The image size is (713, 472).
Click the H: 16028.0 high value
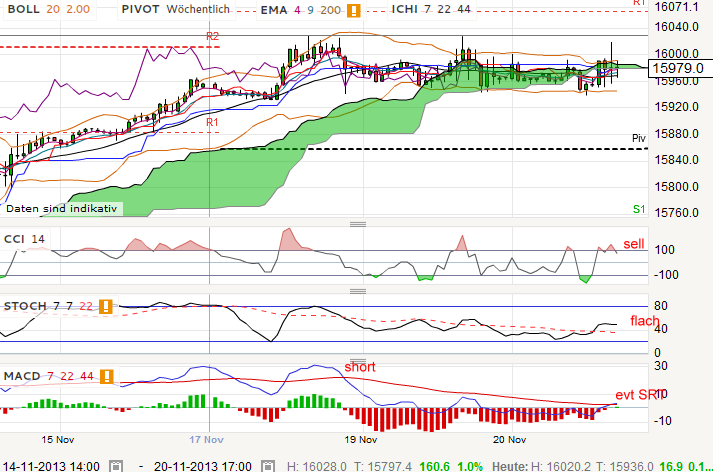pos(316,467)
